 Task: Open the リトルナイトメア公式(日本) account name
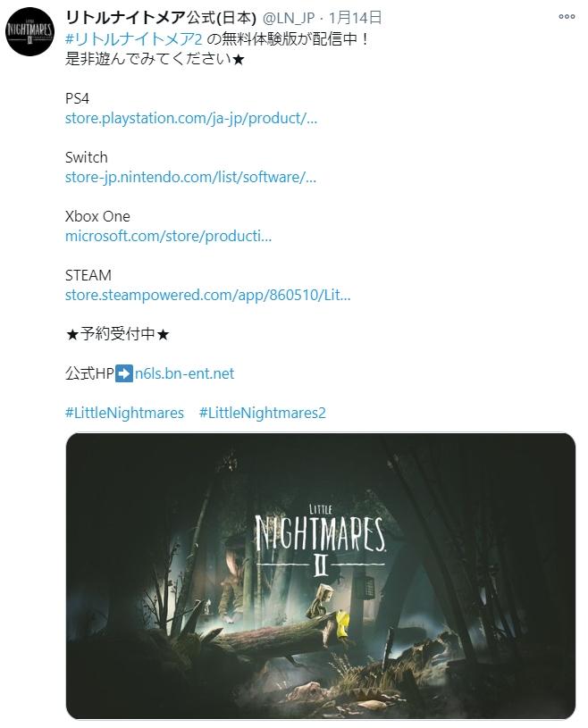point(161,18)
